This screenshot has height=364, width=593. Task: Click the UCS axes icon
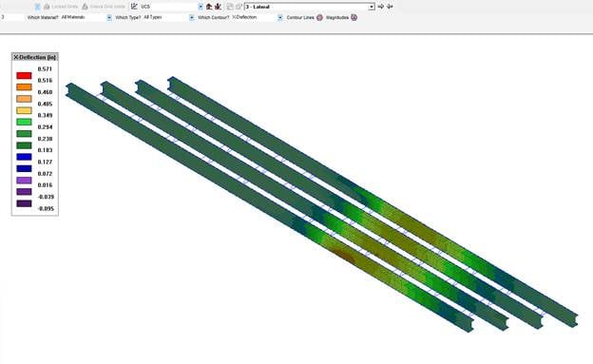(134, 7)
